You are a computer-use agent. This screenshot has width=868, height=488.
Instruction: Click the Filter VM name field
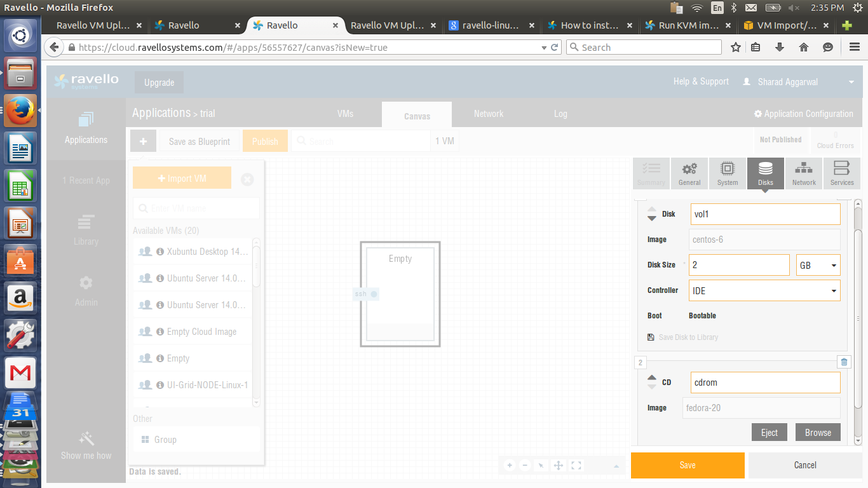click(x=196, y=208)
